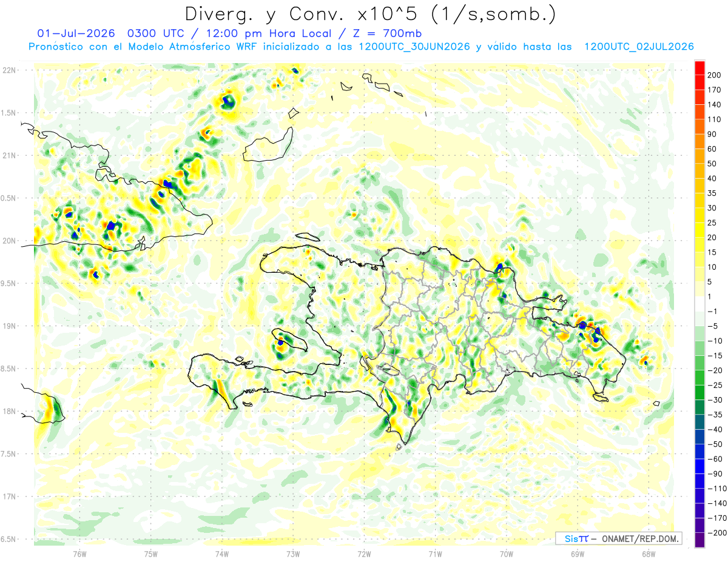Click the '21N' latitude label
The width and height of the screenshot is (728, 562).
9,155
